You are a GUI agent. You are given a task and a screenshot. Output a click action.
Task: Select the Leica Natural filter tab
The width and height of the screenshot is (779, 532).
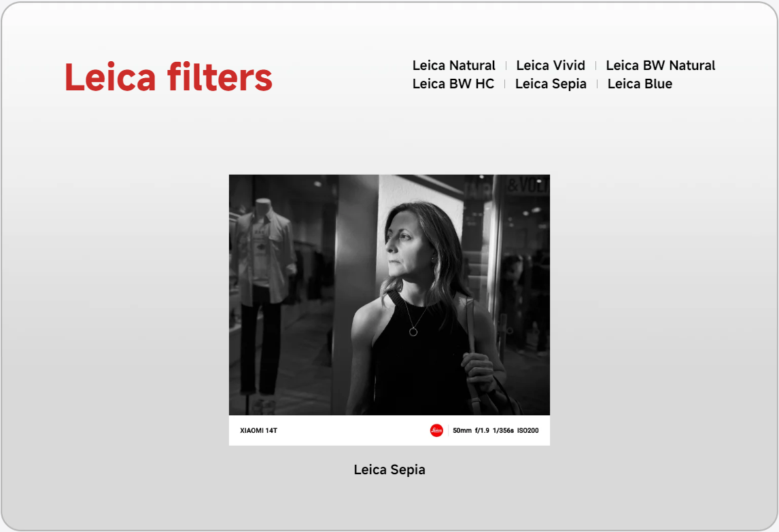coord(453,66)
